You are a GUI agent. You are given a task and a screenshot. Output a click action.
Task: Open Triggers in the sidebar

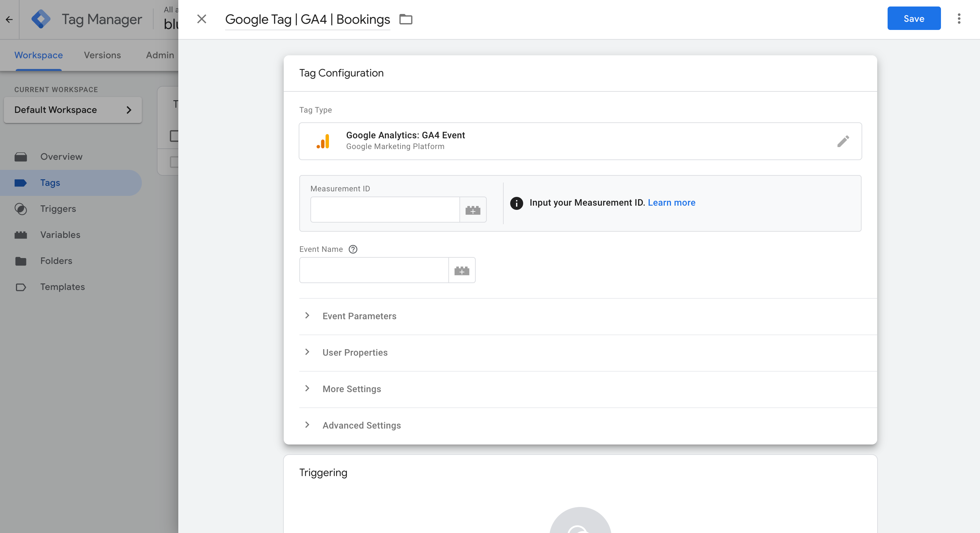[71, 209]
